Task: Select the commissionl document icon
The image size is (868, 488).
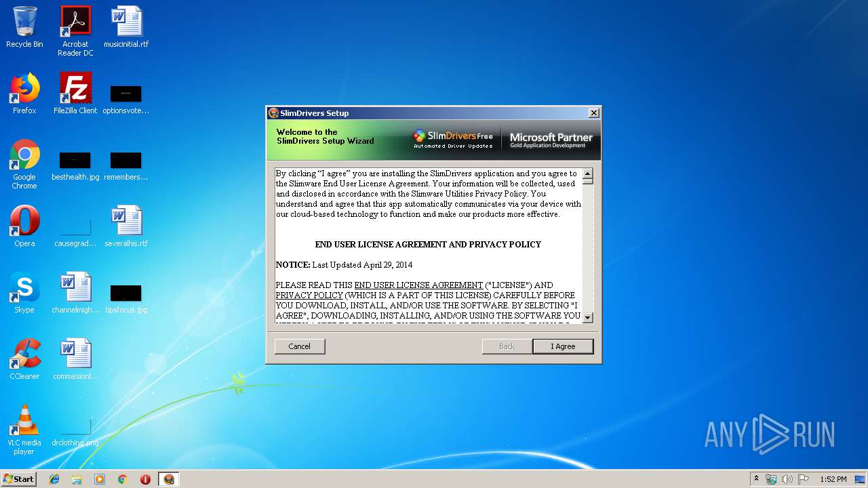Action: tap(75, 359)
